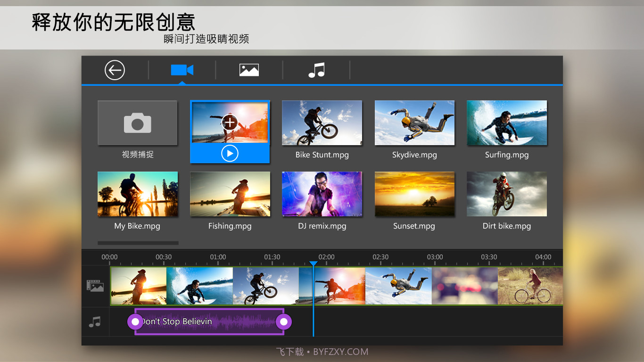The width and height of the screenshot is (644, 362).
Task: Open the photos library tab
Action: coord(248,70)
